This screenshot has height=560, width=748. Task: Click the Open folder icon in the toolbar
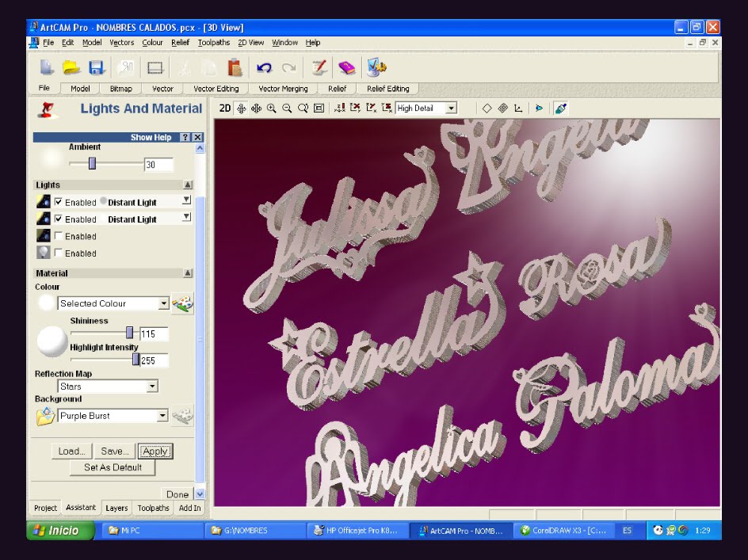click(71, 67)
